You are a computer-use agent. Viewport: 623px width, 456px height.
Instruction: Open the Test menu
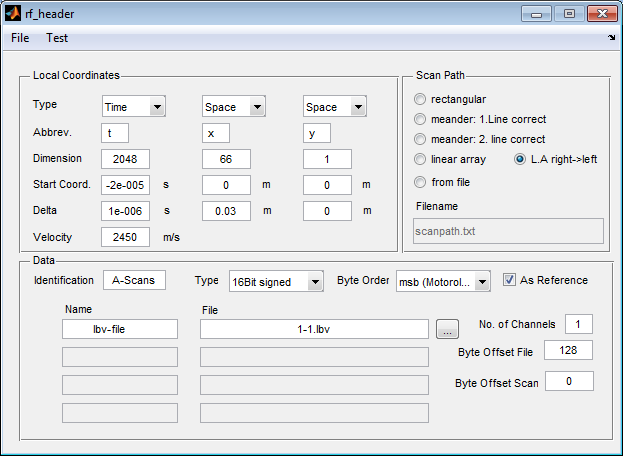click(57, 38)
